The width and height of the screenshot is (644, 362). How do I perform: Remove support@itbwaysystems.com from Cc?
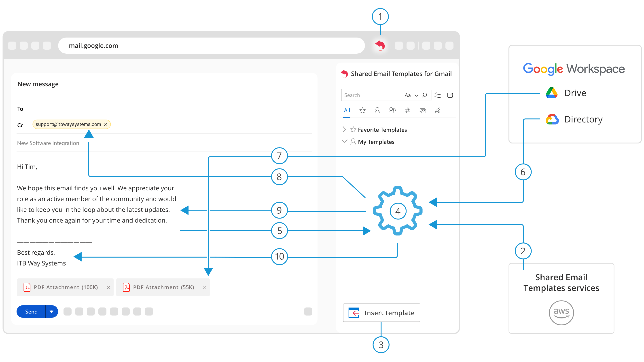[106, 124]
